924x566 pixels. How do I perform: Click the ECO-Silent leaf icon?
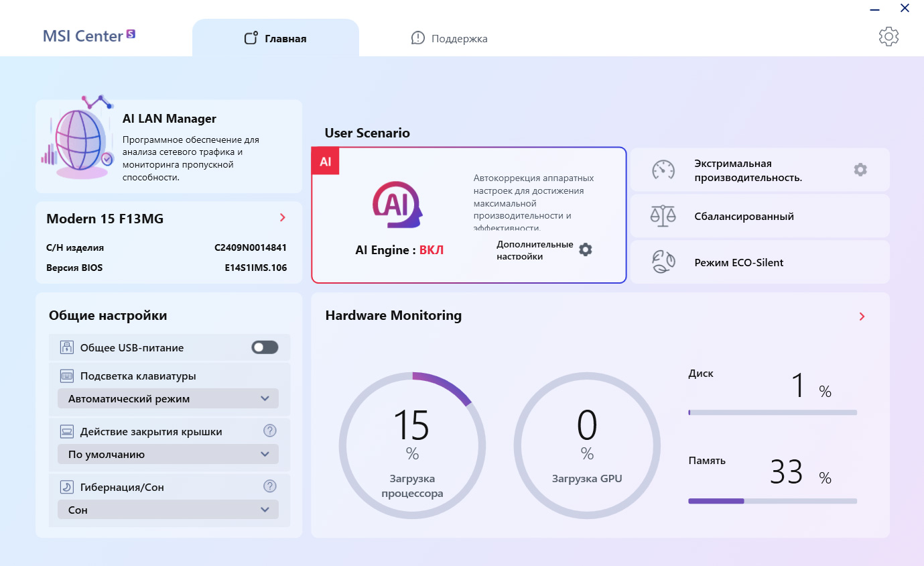tap(663, 262)
